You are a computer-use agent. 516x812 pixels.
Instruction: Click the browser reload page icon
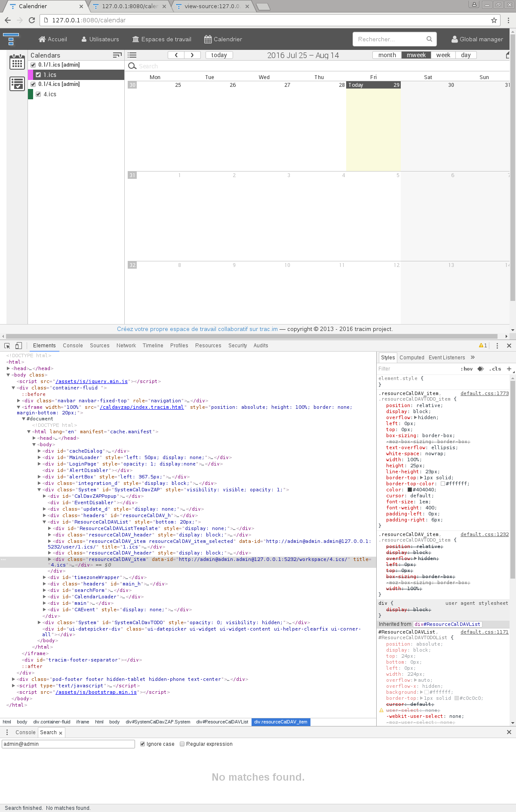click(32, 20)
